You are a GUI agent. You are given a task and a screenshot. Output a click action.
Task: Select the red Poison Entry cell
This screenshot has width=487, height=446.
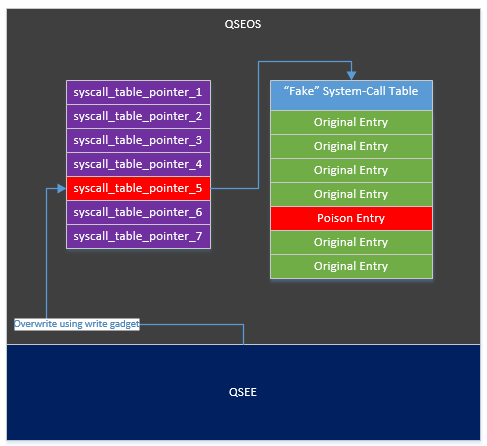(x=351, y=218)
